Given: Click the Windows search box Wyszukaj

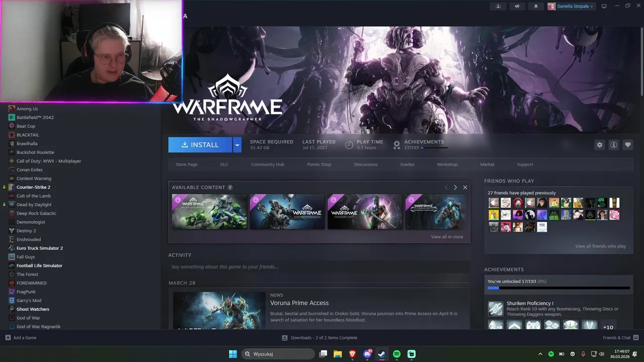Looking at the screenshot, I should (278, 354).
